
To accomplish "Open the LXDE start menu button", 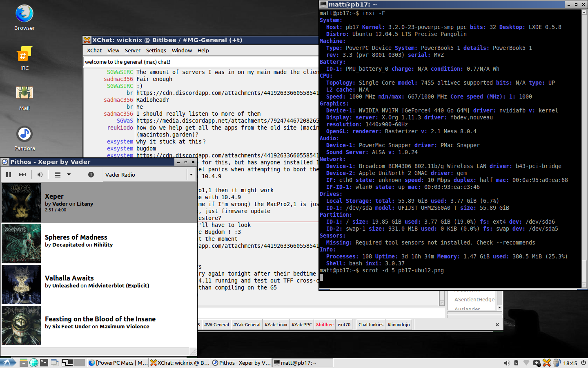I will coord(8,363).
